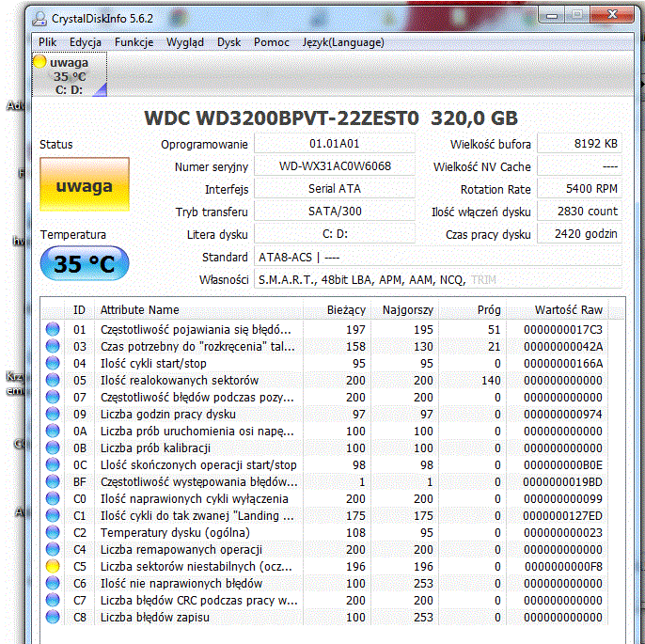Viewport: 645px width, 644px height.
Task: Select the C: D: disk tab
Action: pos(70,75)
